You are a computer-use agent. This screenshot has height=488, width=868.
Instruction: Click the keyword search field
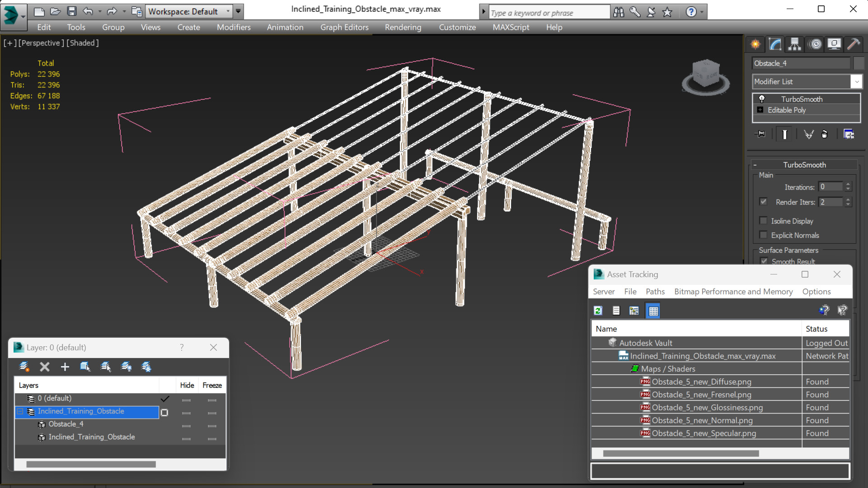point(549,13)
